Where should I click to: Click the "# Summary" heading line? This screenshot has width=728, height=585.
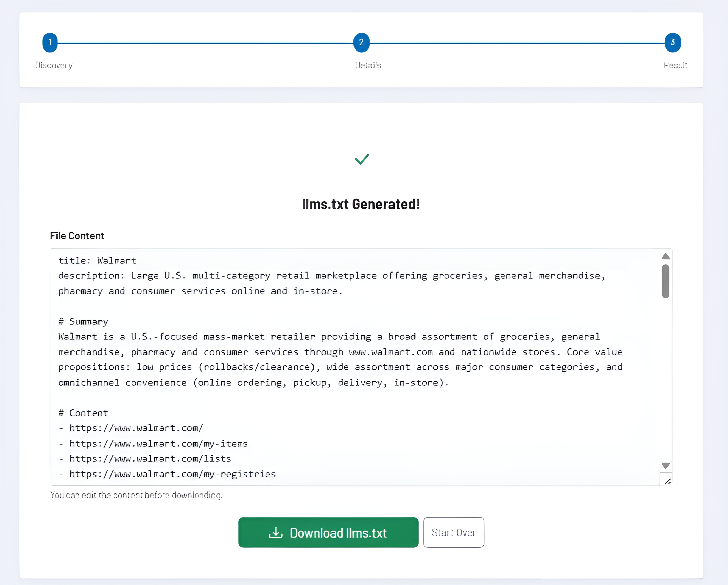[x=83, y=321]
